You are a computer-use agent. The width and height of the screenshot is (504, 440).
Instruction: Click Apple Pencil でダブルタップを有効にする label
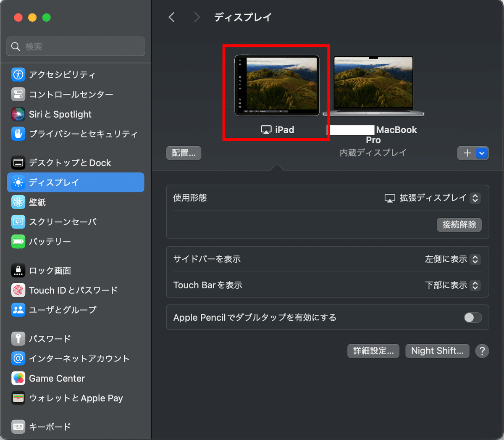255,318
